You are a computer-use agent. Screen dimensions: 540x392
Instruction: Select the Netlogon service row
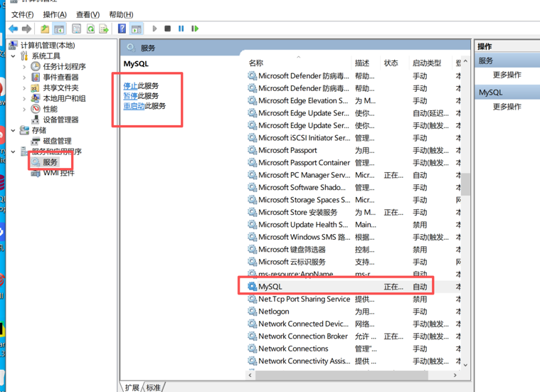pyautogui.click(x=354, y=311)
